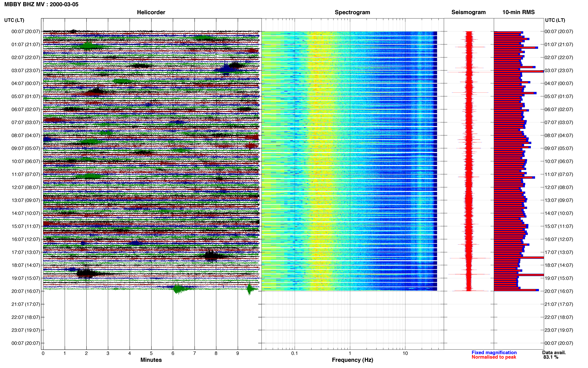Click '07:07 (03:07)' on the left time axis
This screenshot has width=588, height=368.
pos(26,122)
